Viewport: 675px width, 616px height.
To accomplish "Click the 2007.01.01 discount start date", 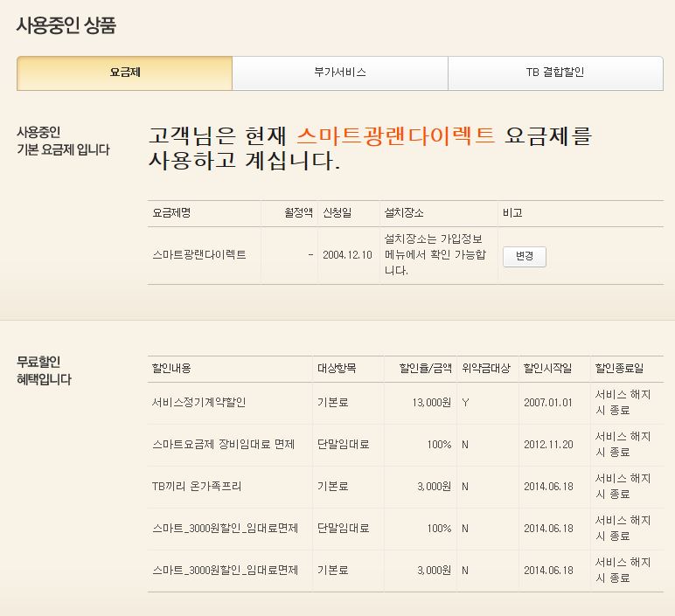I will click(547, 403).
